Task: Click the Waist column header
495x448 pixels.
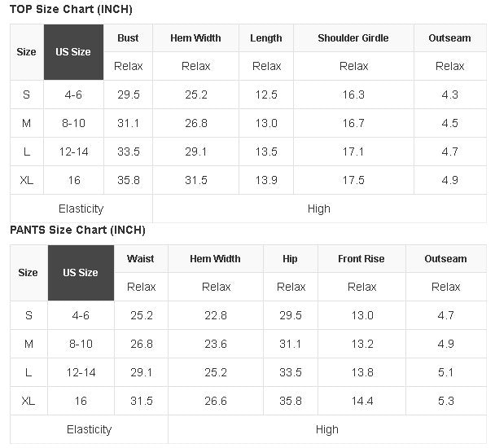Action: (x=141, y=259)
